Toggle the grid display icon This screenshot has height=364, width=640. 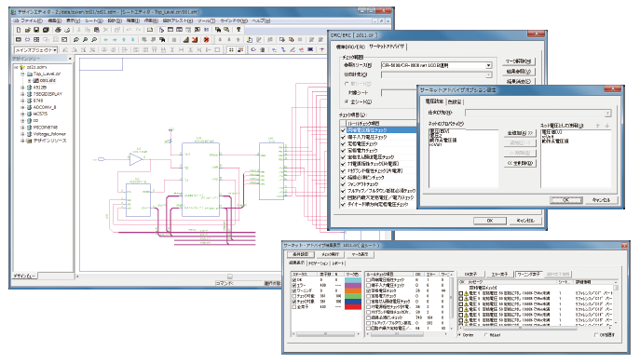click(x=231, y=49)
